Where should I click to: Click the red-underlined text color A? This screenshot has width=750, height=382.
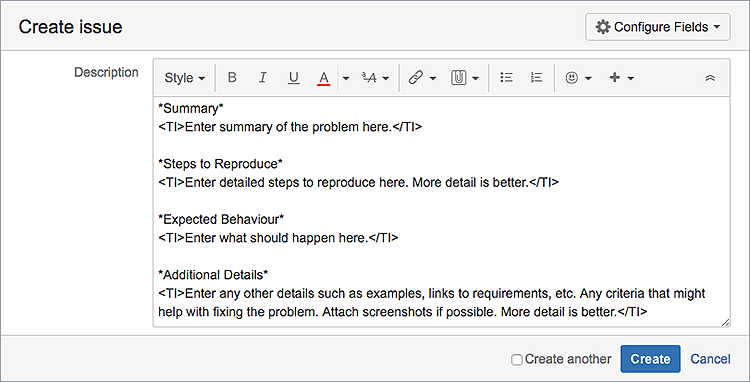click(324, 78)
